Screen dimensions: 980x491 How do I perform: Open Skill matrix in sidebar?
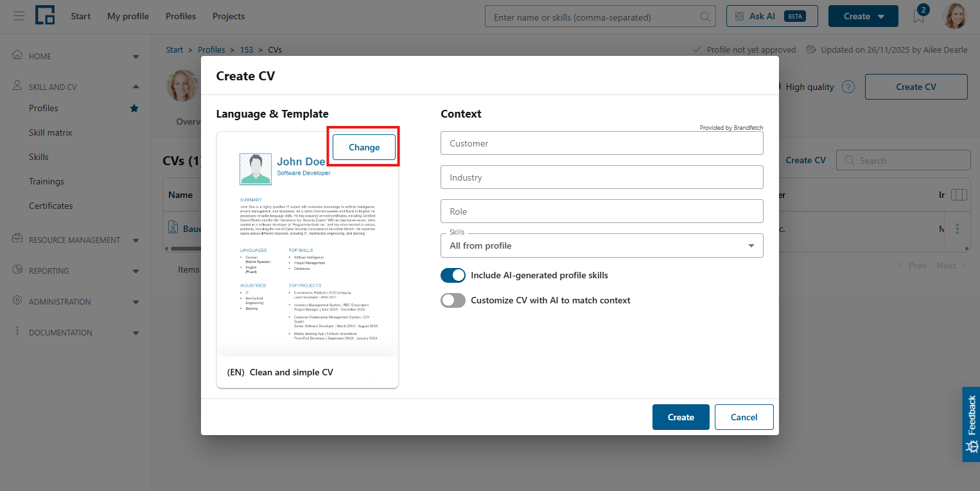[x=51, y=132]
